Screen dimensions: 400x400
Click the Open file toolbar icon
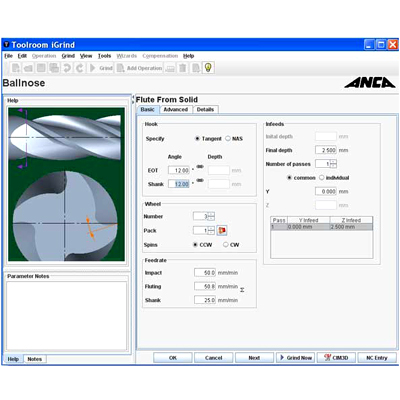click(x=28, y=68)
